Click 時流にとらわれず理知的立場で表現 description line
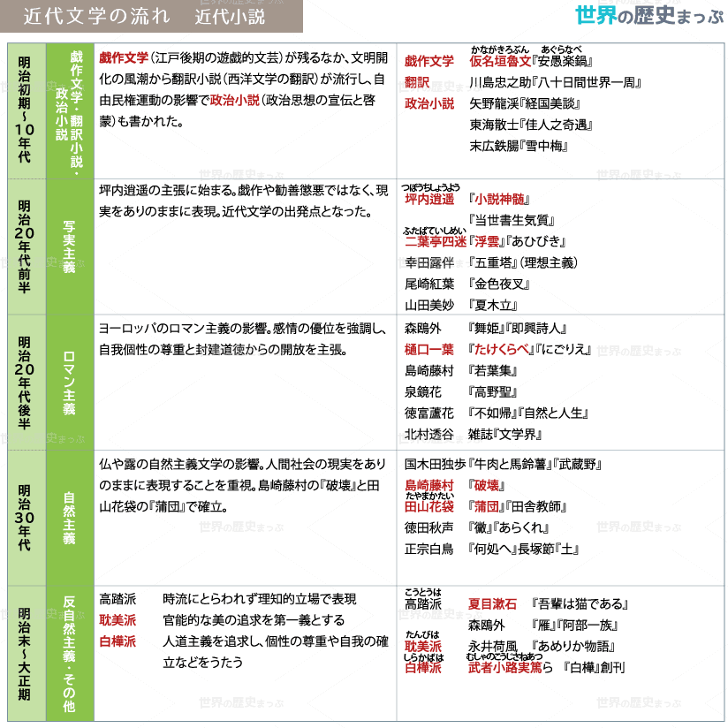 point(260,599)
